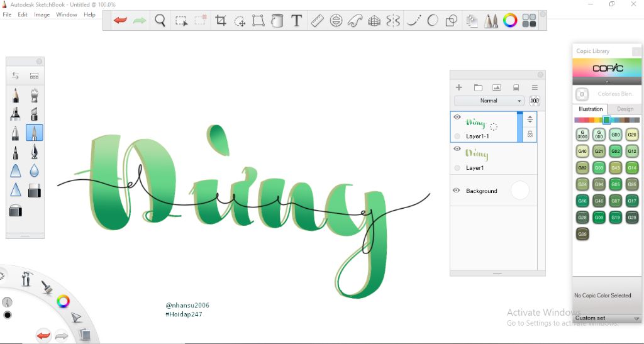Enable the French Curve guide

355,20
